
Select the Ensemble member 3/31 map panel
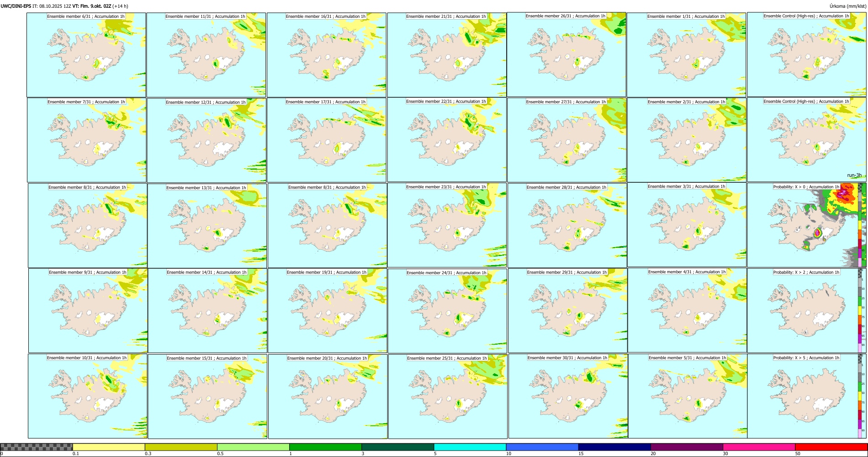coord(687,225)
